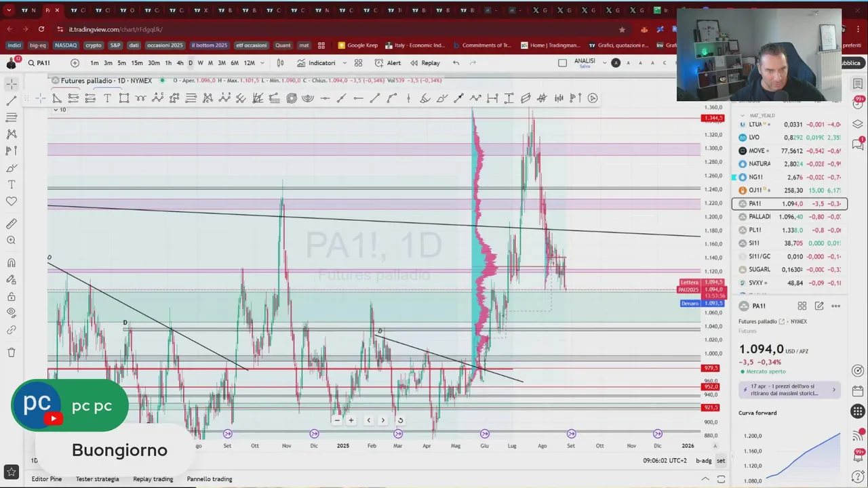Viewport: 868px width, 488px height.
Task: Toggle b-adg price scale adjustment
Action: [x=704, y=461]
